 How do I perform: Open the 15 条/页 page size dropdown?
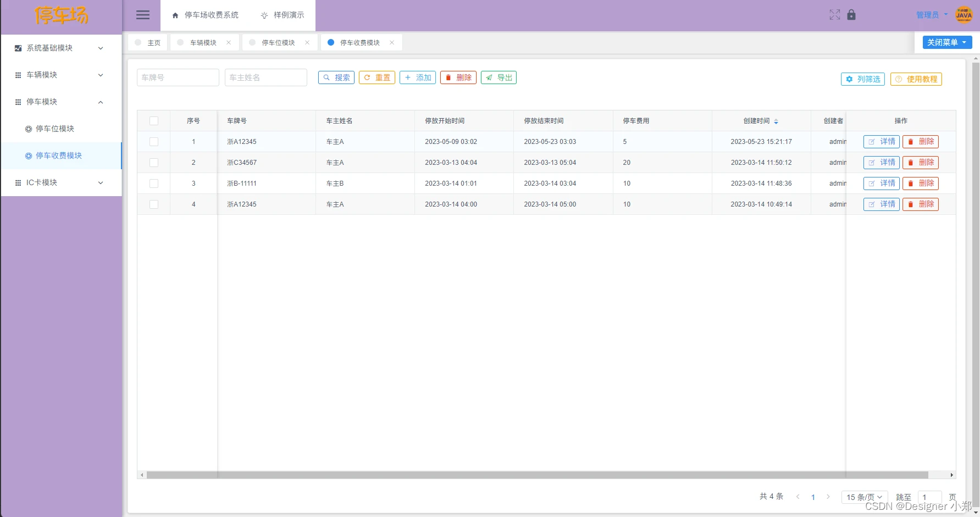[865, 497]
